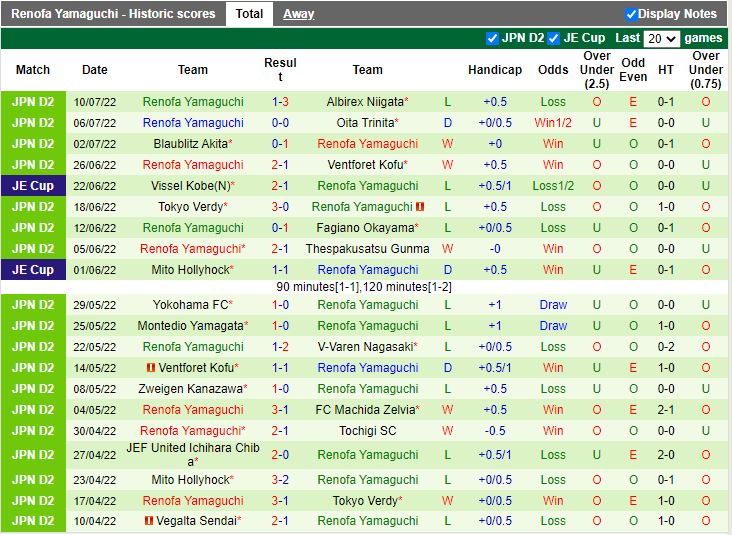Select JE Cup label in 22/06/22 row
The image size is (732, 535).
point(33,186)
